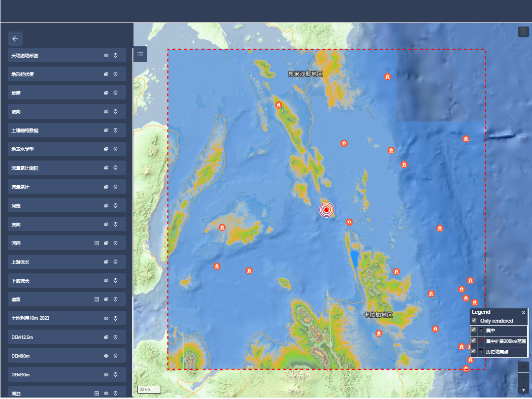532x399 pixels.
Task: Select the 流量累计面积 layer row label
Action: 25,168
